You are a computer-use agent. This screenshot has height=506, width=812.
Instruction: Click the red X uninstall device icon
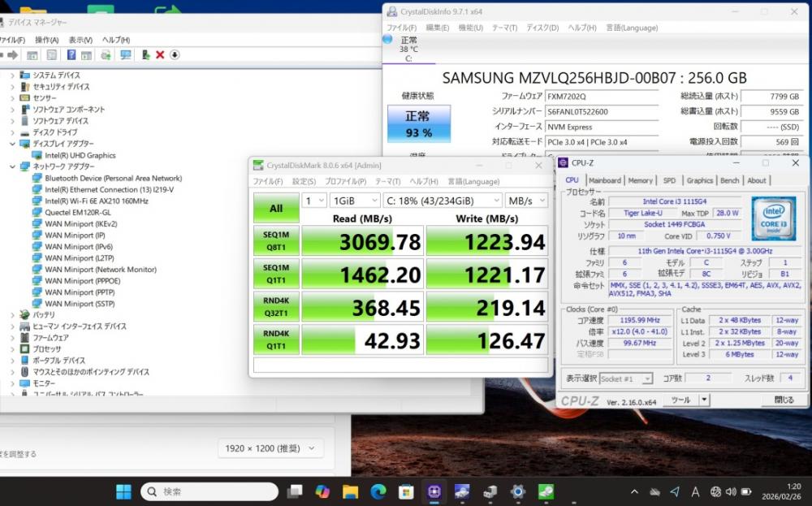click(x=160, y=55)
